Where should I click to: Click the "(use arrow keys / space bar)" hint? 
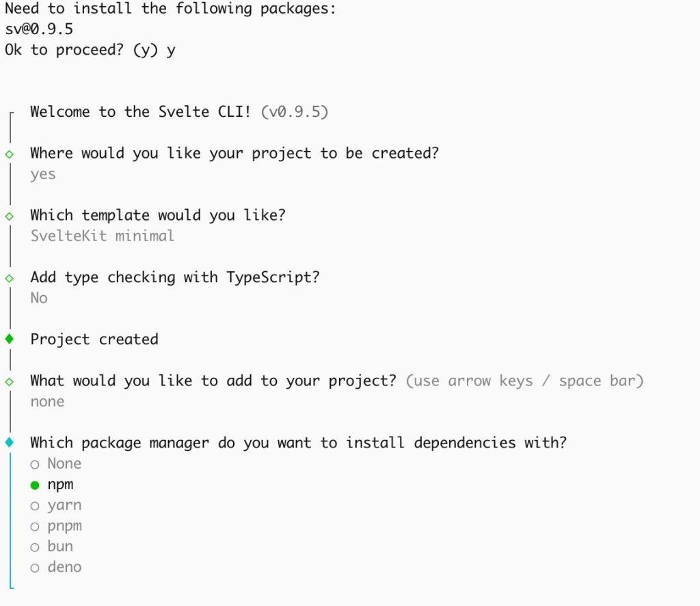pos(524,381)
